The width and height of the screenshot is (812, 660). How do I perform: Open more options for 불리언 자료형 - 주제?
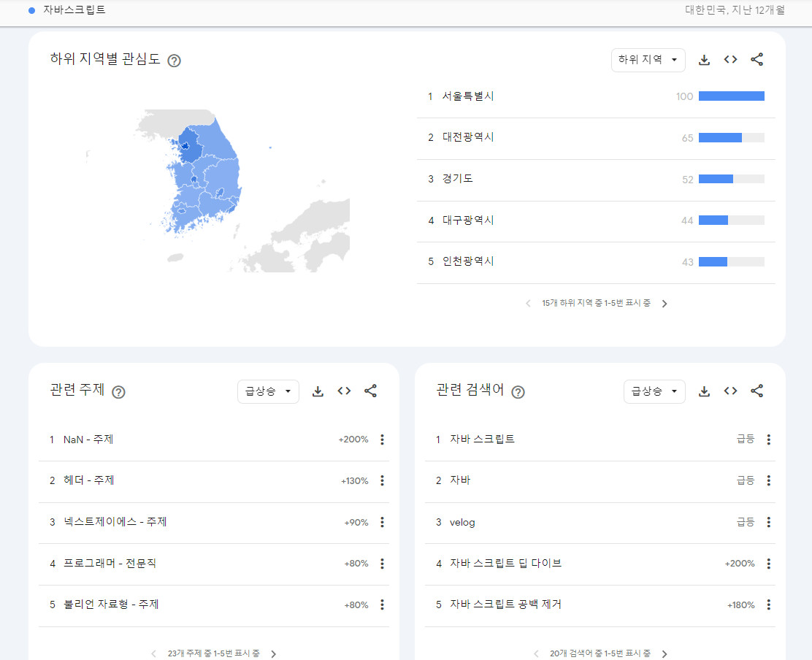click(382, 604)
